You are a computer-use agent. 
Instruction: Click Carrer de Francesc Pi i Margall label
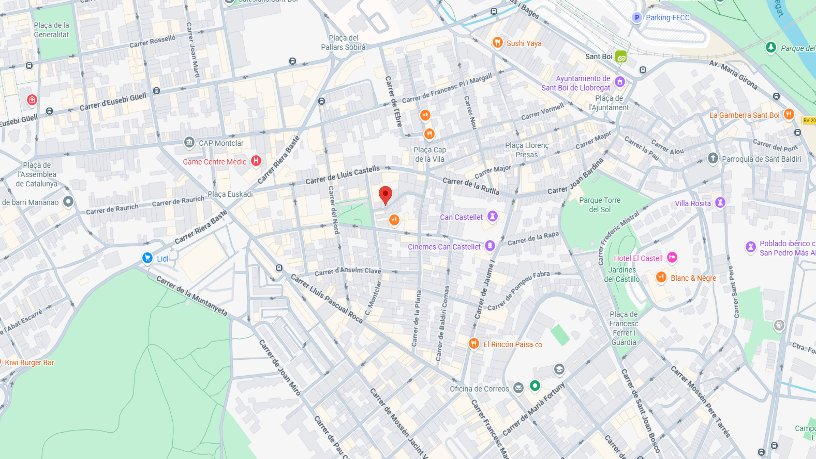point(447,87)
